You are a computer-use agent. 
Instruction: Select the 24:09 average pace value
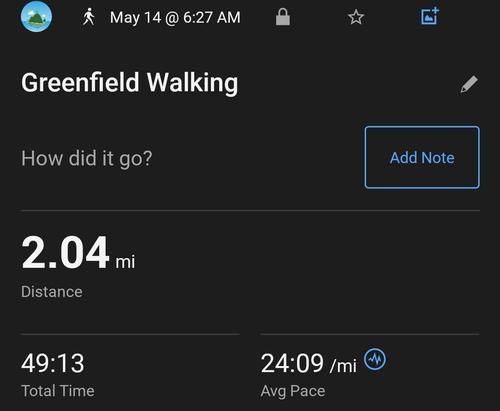click(292, 363)
